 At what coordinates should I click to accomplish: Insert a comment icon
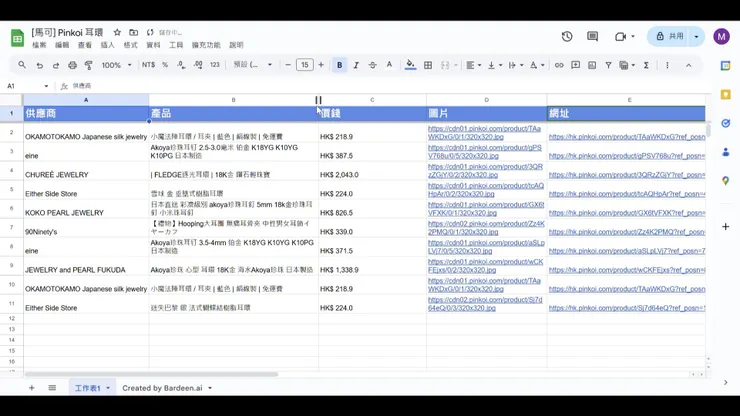(575, 65)
